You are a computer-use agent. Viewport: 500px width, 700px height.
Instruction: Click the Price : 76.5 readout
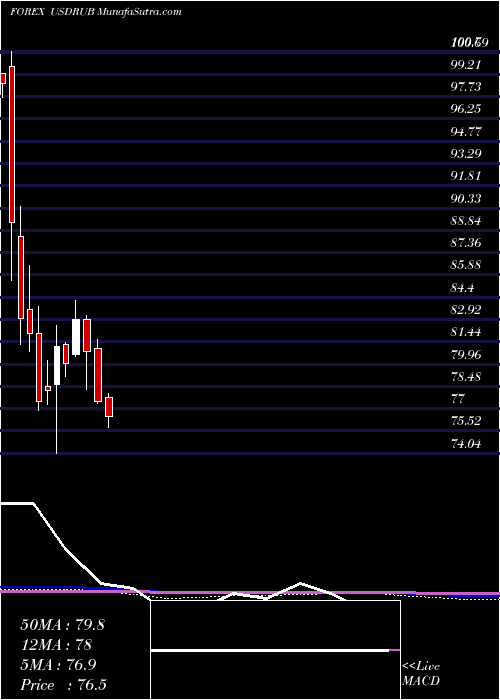pyautogui.click(x=63, y=685)
